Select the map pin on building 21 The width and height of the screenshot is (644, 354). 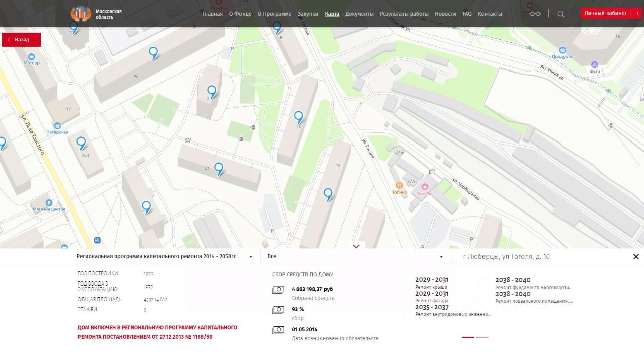coord(219,168)
